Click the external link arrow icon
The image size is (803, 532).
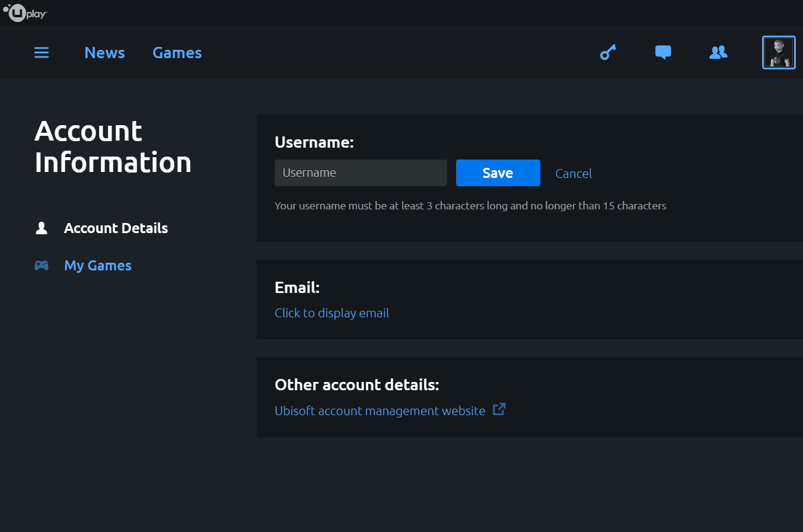499,409
